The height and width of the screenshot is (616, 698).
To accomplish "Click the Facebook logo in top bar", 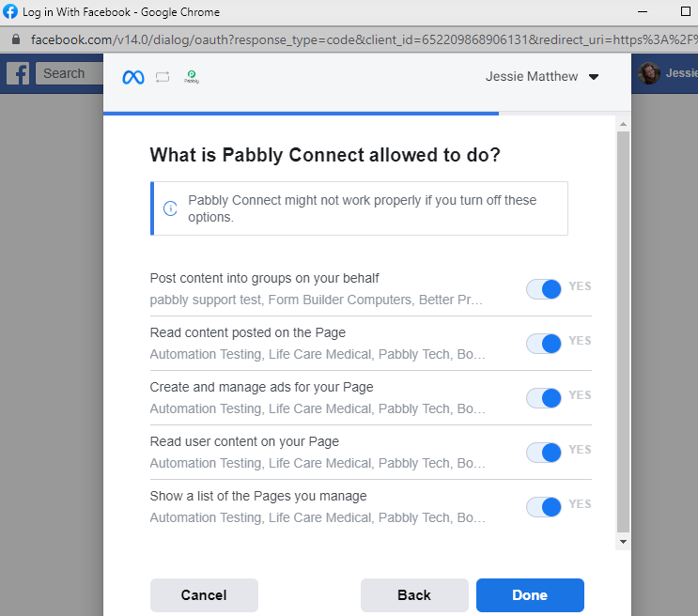I will [x=18, y=73].
